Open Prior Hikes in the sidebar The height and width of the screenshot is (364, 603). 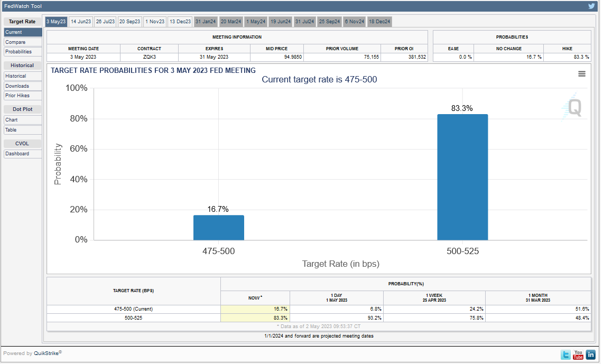23,96
